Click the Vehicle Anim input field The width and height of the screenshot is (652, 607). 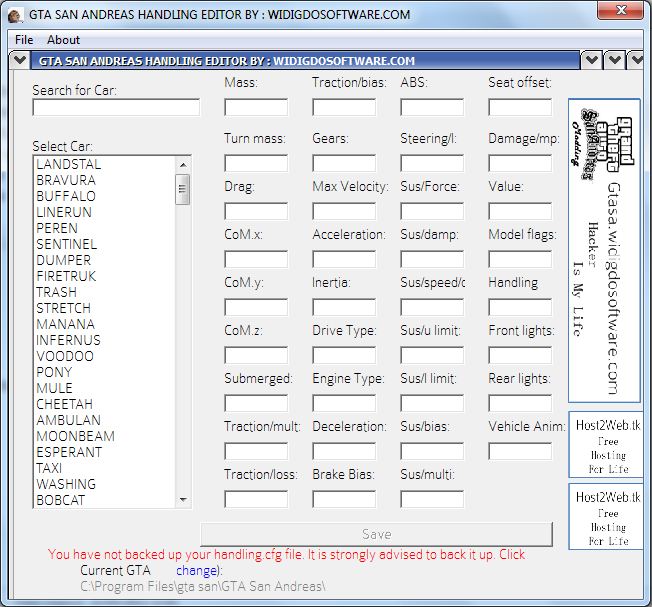pyautogui.click(x=520, y=451)
